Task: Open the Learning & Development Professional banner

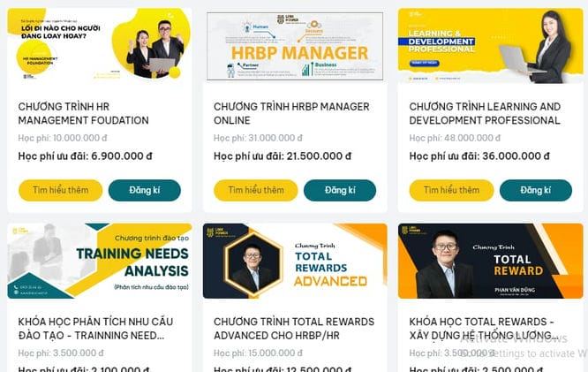Action: [x=491, y=45]
